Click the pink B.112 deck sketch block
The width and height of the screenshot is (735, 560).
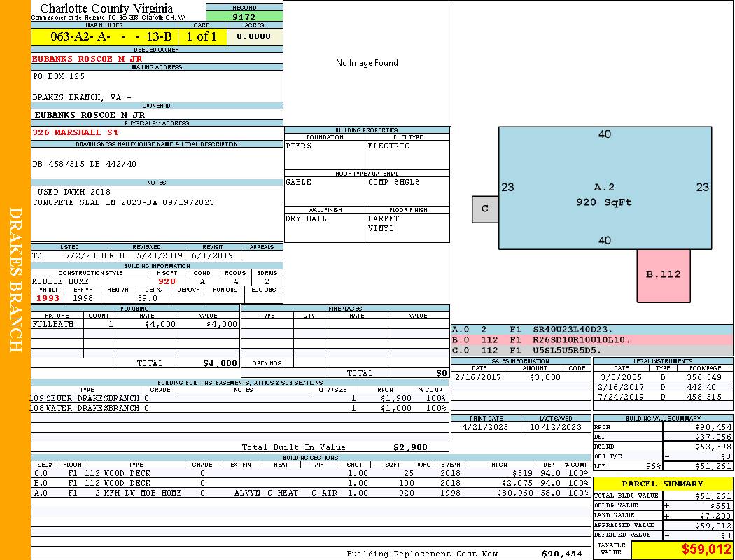pos(663,274)
